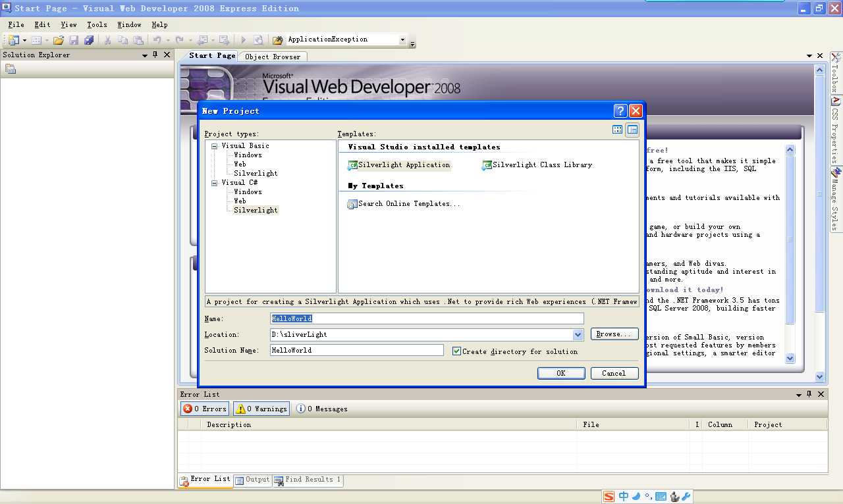This screenshot has width=843, height=504.
Task: Click the input method wrench settings icon
Action: coord(686,497)
